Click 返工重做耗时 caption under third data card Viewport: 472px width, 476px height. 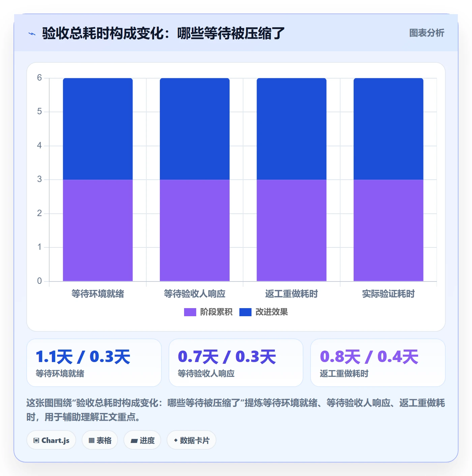(x=344, y=374)
